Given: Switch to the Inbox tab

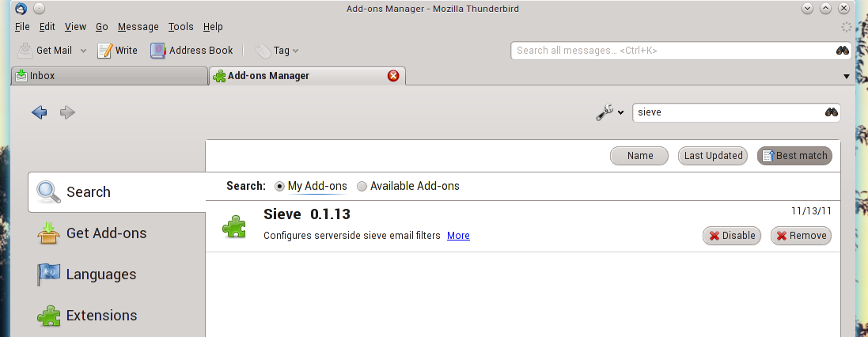Looking at the screenshot, I should point(108,76).
